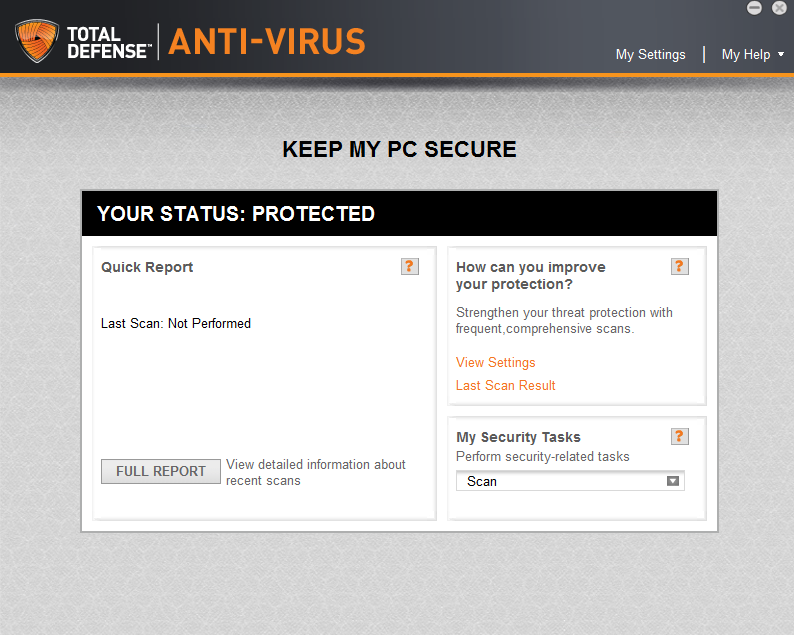The height and width of the screenshot is (635, 794).
Task: Click the Scan text in security tasks box
Action: pyautogui.click(x=482, y=481)
